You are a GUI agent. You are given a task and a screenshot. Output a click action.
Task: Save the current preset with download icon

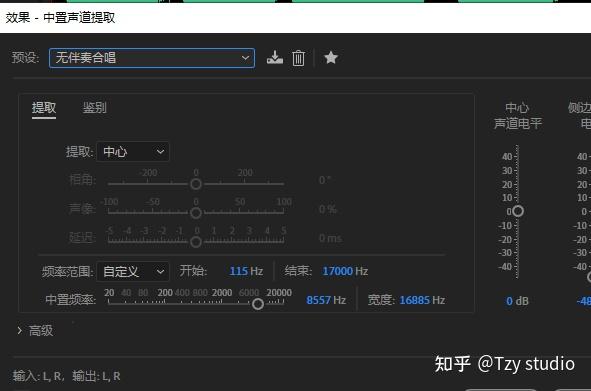275,58
